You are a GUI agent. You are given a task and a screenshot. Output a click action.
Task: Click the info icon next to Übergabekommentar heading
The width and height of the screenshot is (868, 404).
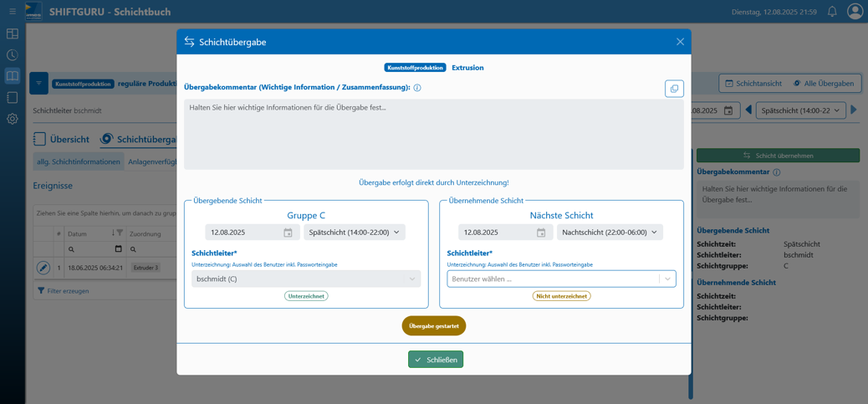point(417,88)
